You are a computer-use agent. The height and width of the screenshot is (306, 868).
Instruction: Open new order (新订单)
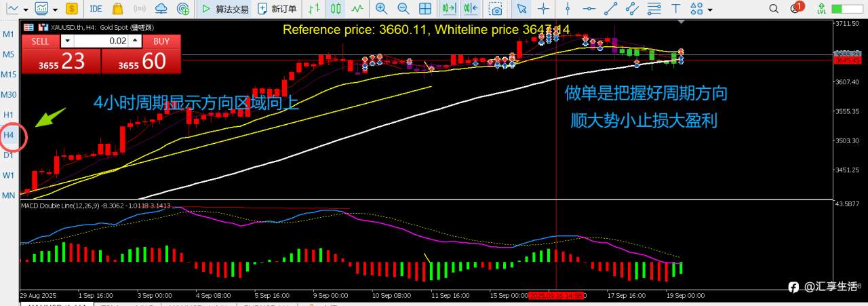[x=278, y=9]
